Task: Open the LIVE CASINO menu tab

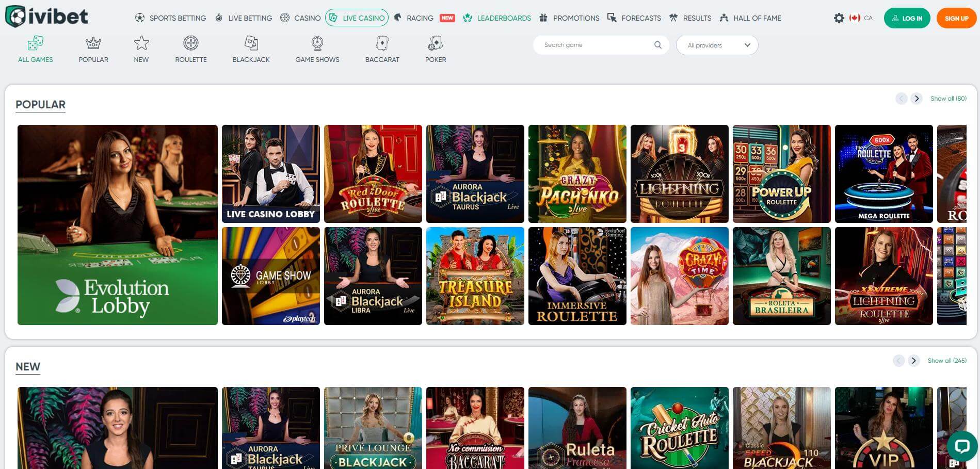Action: (x=357, y=17)
